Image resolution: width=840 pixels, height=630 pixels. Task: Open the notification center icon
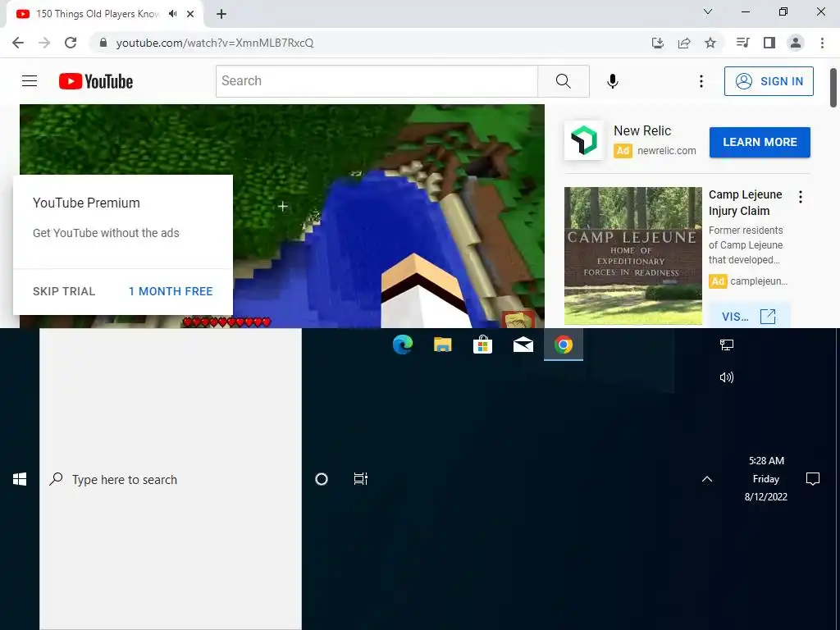(813, 479)
